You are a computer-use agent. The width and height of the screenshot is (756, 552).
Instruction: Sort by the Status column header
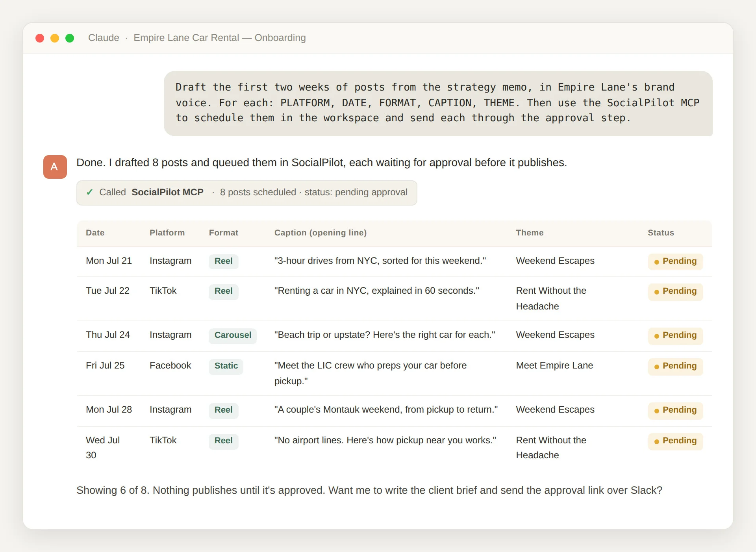[661, 233]
